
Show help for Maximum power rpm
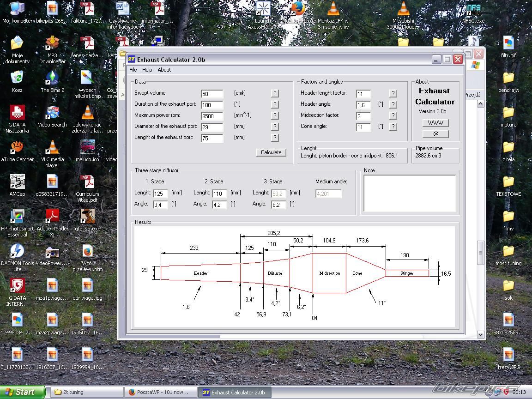coord(275,115)
